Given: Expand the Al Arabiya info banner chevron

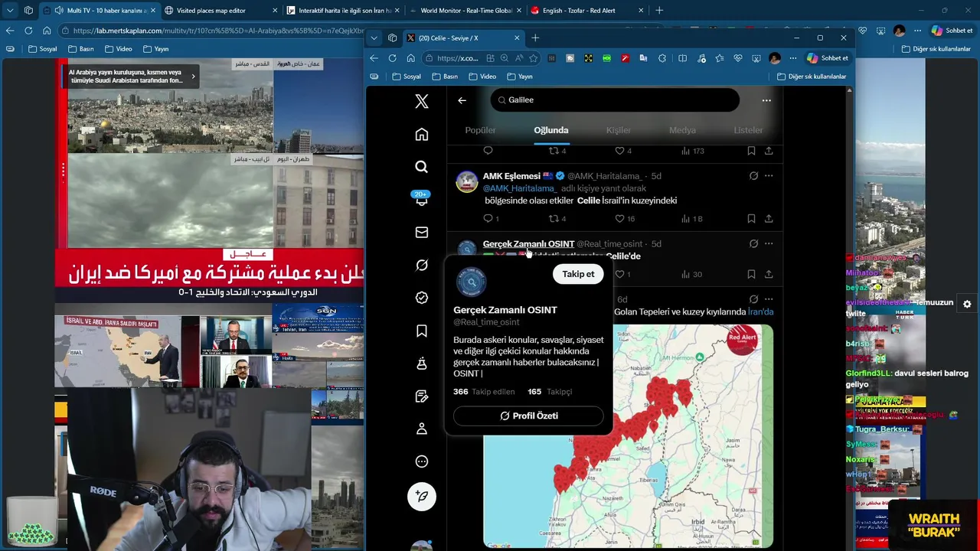Looking at the screenshot, I should (x=193, y=76).
